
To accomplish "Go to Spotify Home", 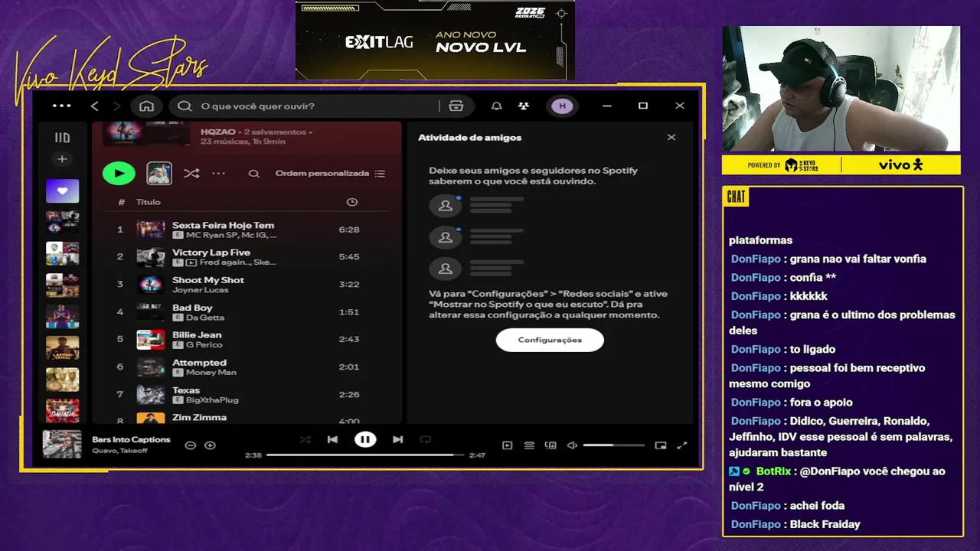I will (146, 106).
